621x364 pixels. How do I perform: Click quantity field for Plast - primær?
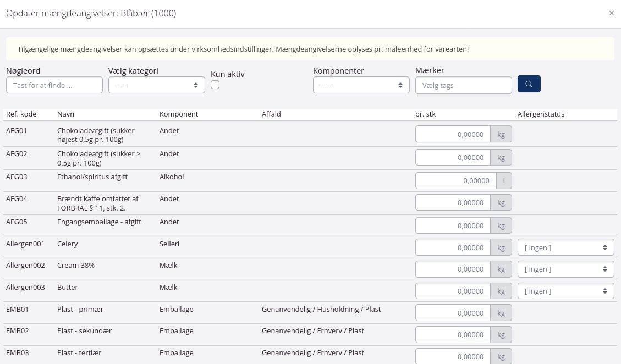tap(453, 313)
